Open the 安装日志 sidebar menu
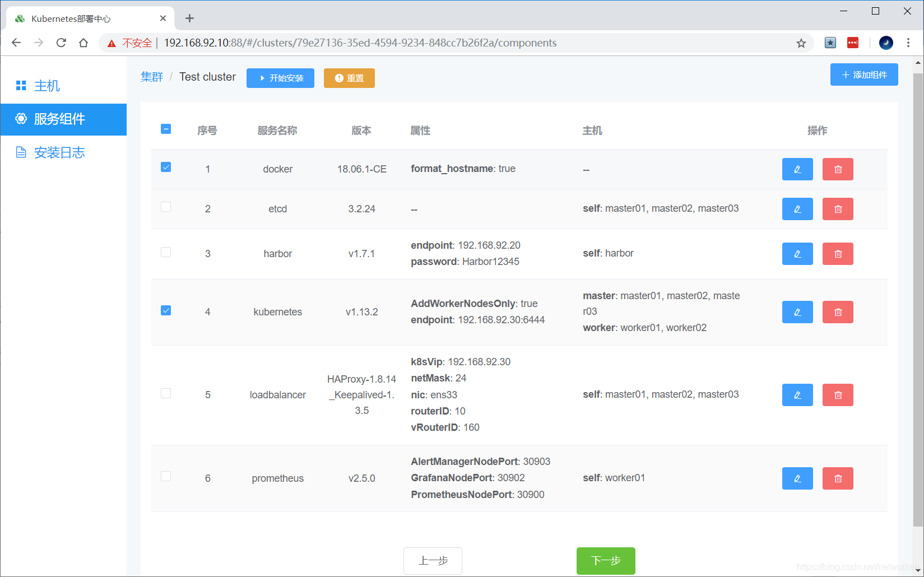This screenshot has width=924, height=577. pos(63,152)
